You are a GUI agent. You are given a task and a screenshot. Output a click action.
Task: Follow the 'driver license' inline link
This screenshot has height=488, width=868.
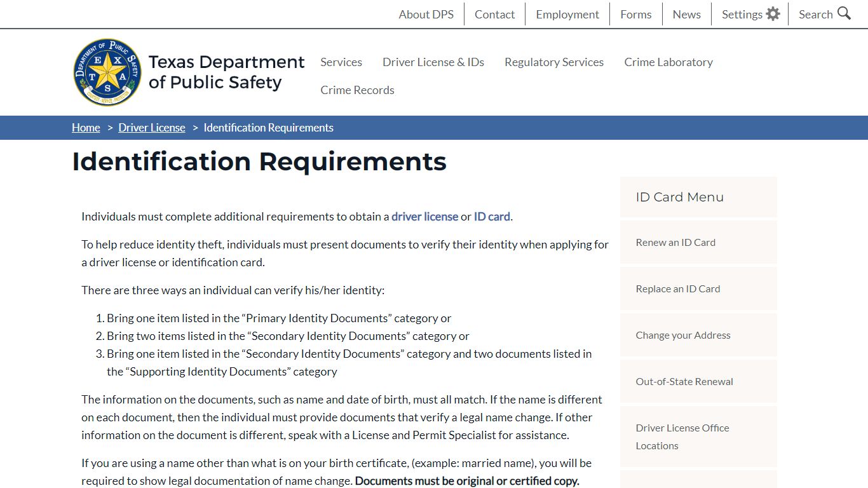424,216
